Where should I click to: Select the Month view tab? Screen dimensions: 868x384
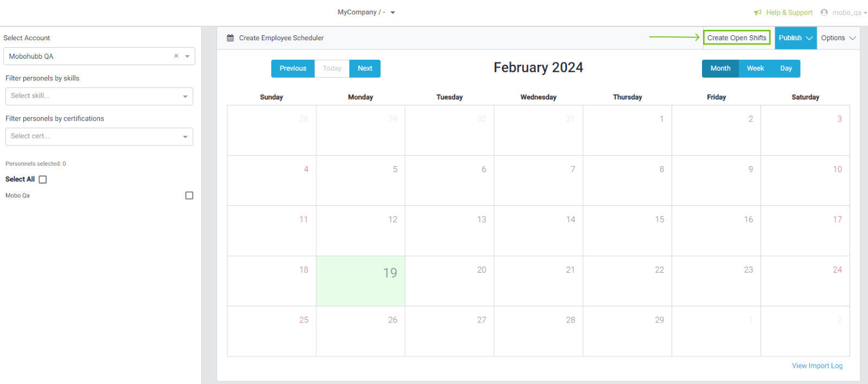720,68
